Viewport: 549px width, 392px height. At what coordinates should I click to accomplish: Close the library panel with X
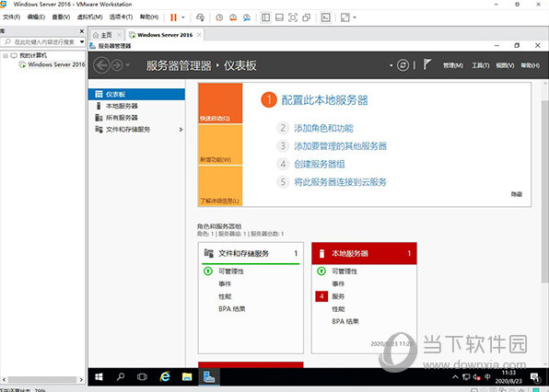point(82,31)
